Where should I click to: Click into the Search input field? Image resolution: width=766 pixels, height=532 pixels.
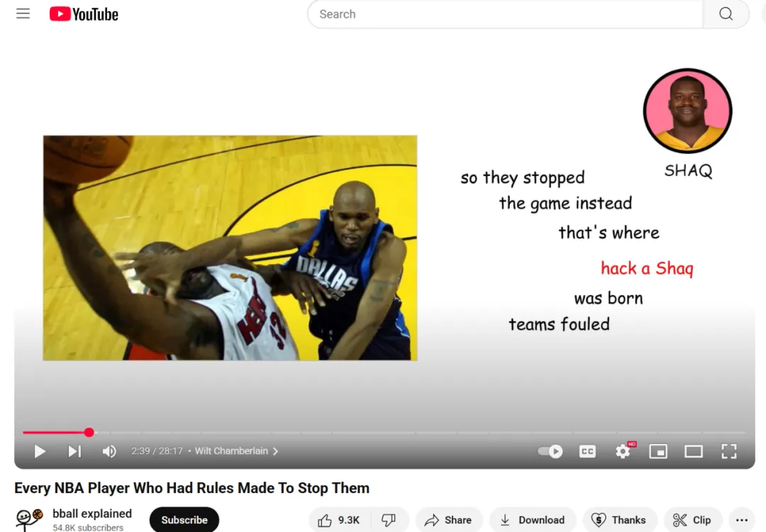pyautogui.click(x=504, y=14)
